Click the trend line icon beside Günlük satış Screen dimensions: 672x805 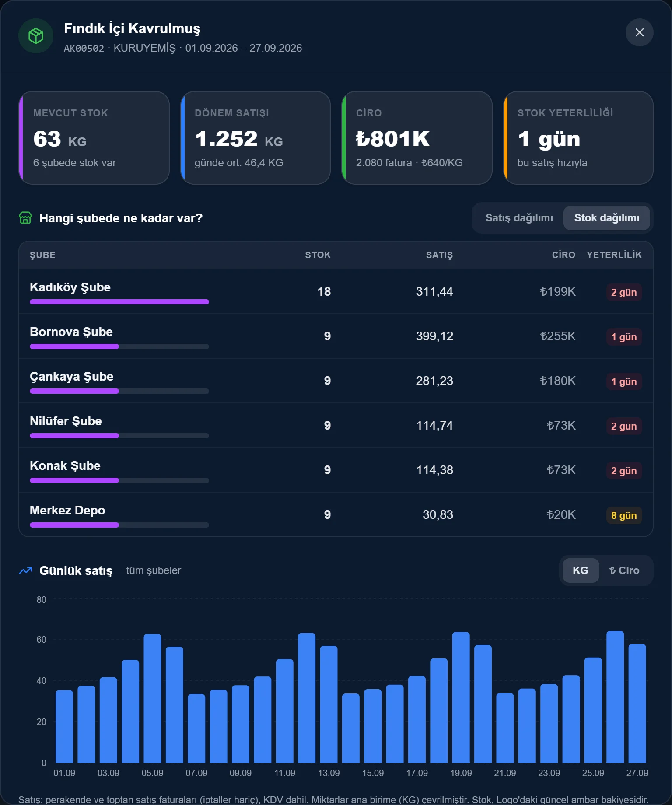point(25,570)
